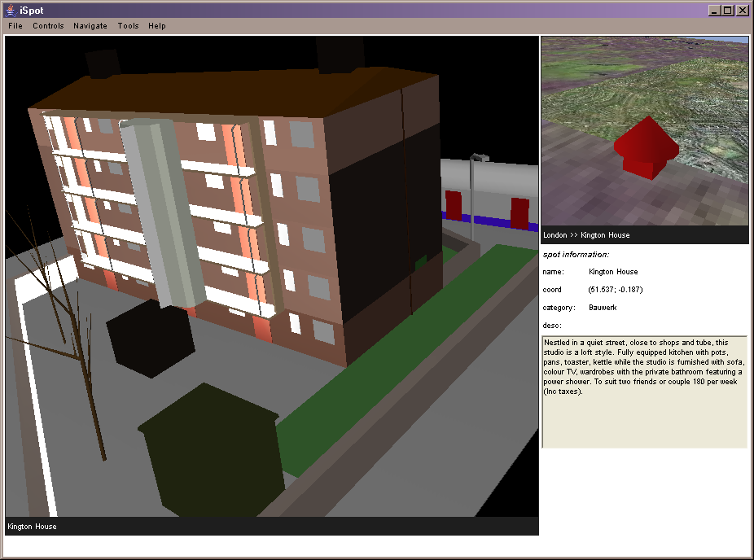Close the iSpot window

click(x=742, y=11)
